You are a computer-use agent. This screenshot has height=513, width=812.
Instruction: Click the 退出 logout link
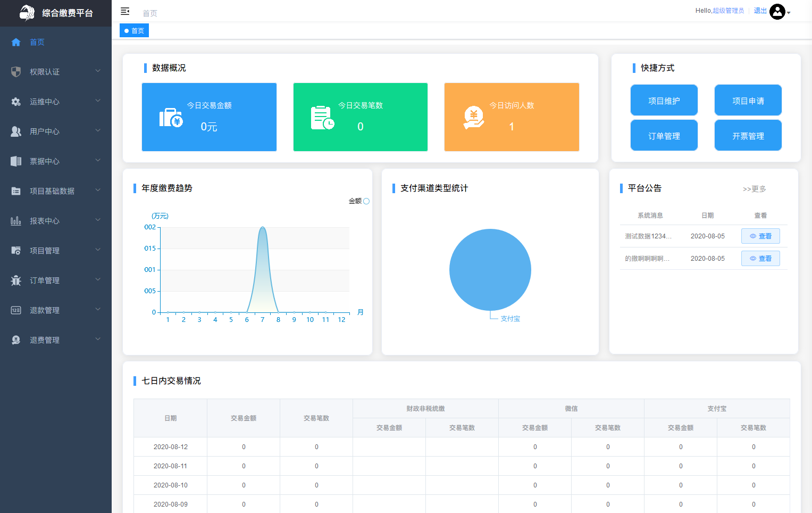click(x=760, y=11)
